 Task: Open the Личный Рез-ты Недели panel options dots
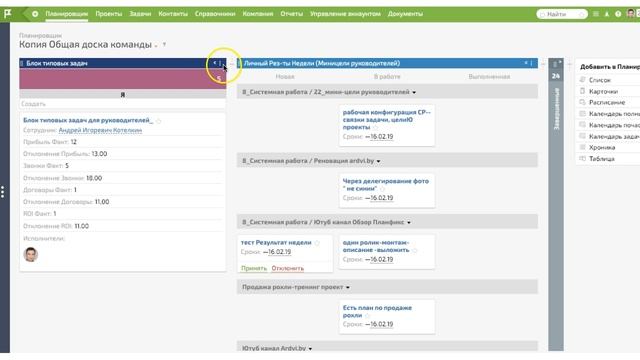pos(531,63)
